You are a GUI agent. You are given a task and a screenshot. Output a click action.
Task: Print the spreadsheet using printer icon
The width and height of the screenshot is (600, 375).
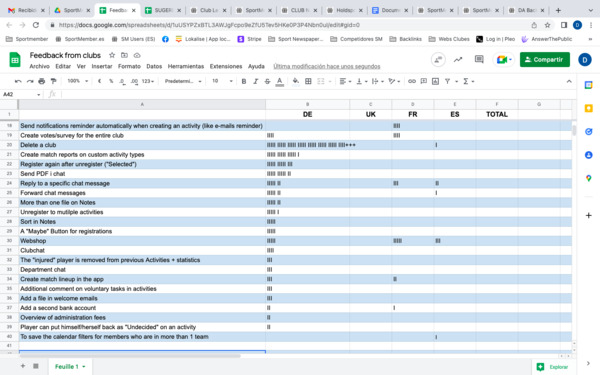coord(42,81)
